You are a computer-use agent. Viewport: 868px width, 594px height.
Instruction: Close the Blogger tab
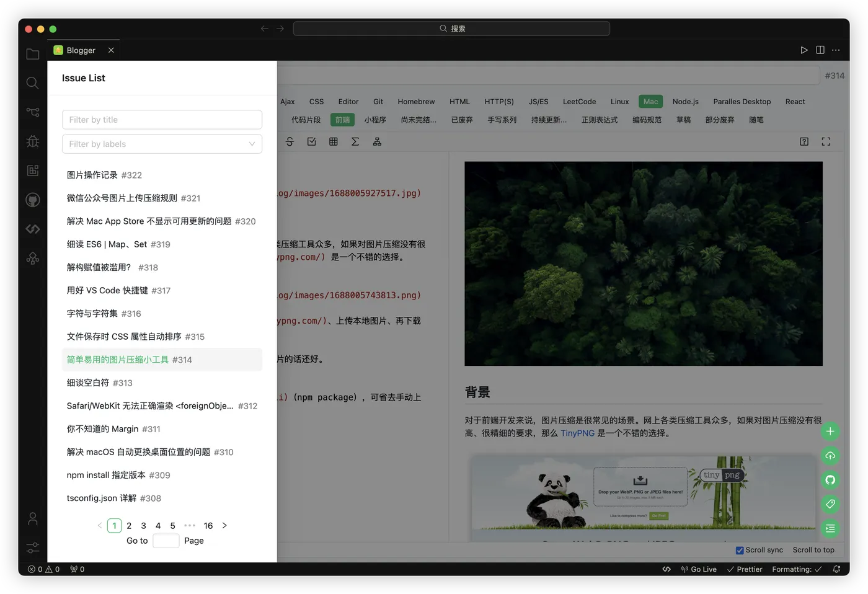[111, 50]
